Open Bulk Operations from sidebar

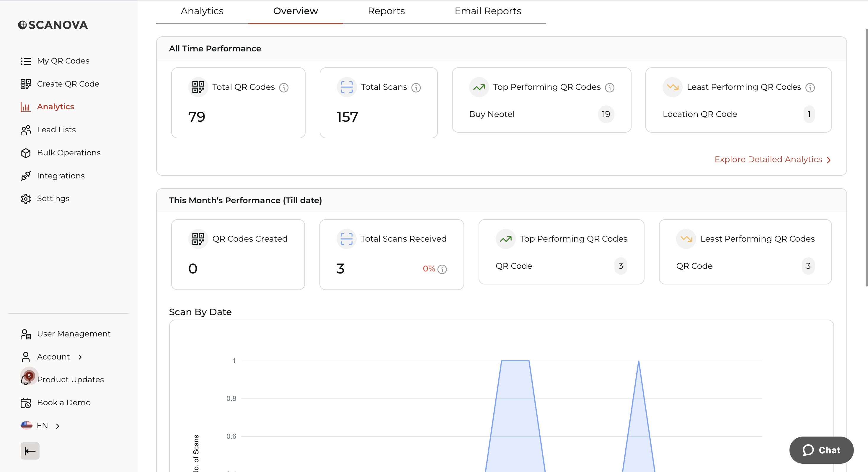[69, 153]
